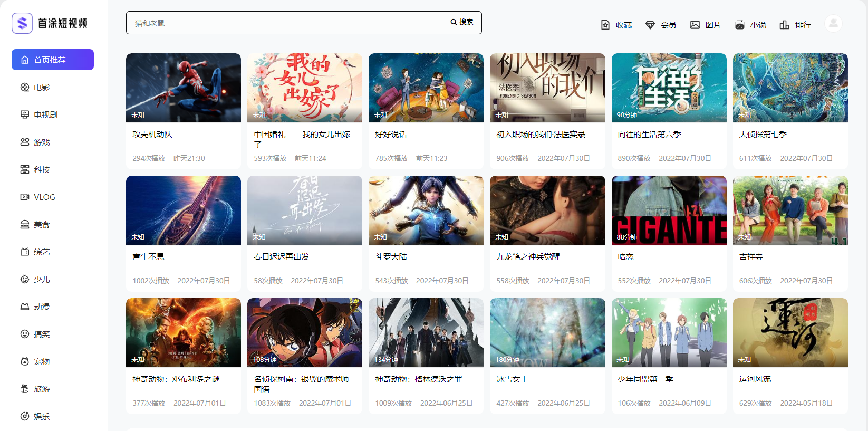Open 春日迟迟再出发 video thumbnail
868x431 pixels.
click(305, 210)
